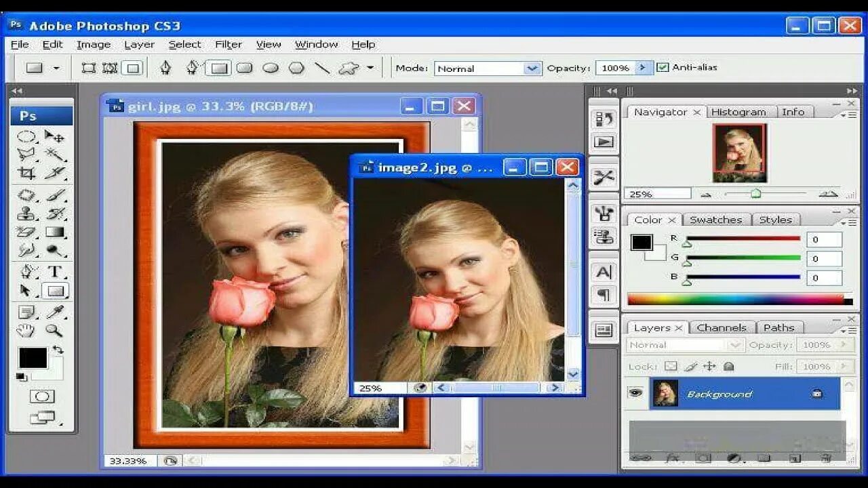Open the Paragraph panel dock icon
This screenshot has height=488, width=868.
[604, 295]
